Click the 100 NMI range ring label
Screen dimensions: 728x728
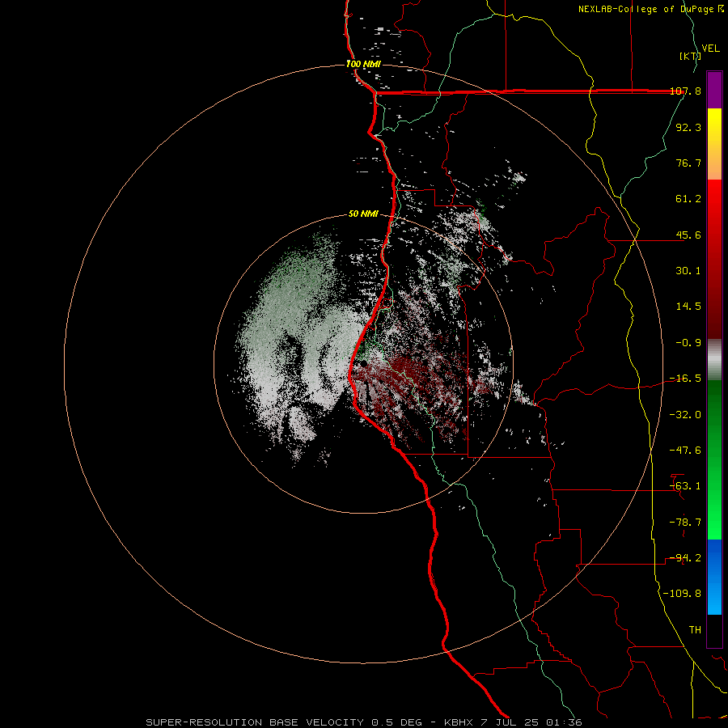tap(363, 64)
